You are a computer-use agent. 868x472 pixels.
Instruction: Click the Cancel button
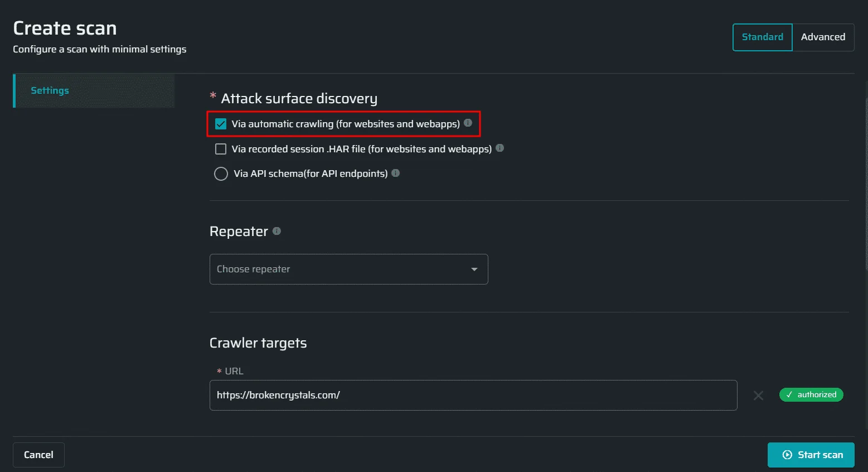(38, 455)
